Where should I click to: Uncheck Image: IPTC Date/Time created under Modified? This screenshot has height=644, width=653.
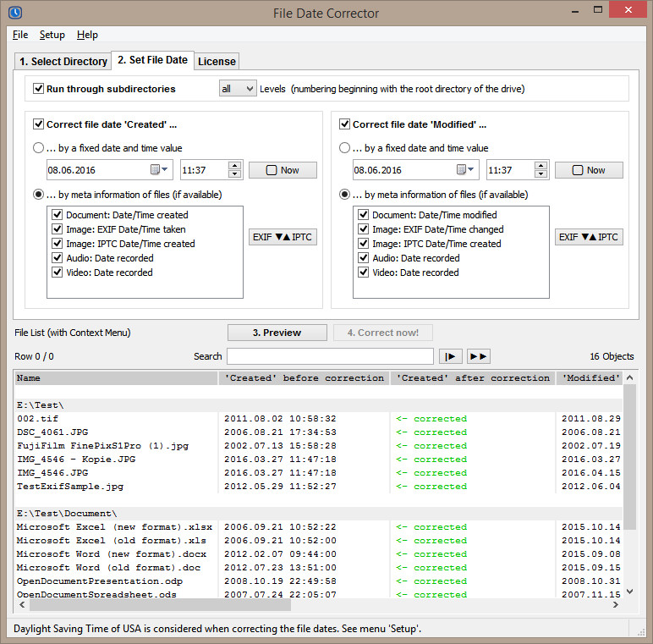click(x=363, y=244)
